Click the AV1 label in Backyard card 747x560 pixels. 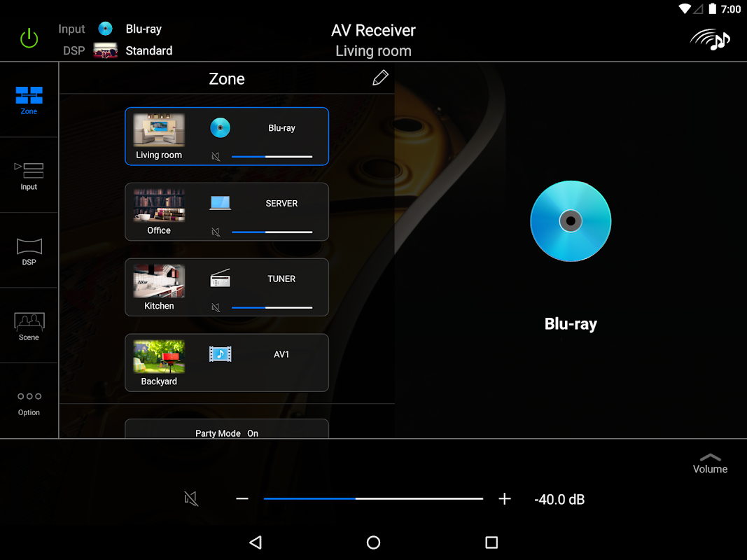click(x=281, y=354)
